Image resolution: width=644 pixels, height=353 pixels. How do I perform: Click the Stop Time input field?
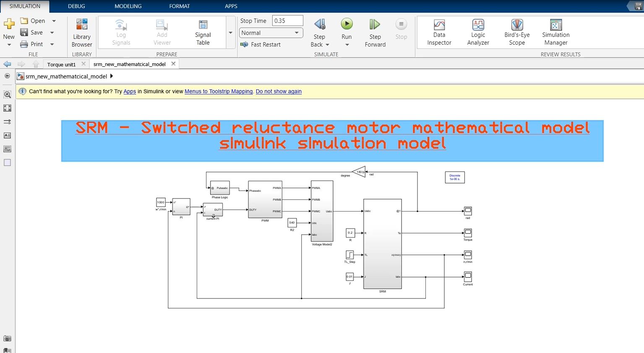tap(287, 21)
